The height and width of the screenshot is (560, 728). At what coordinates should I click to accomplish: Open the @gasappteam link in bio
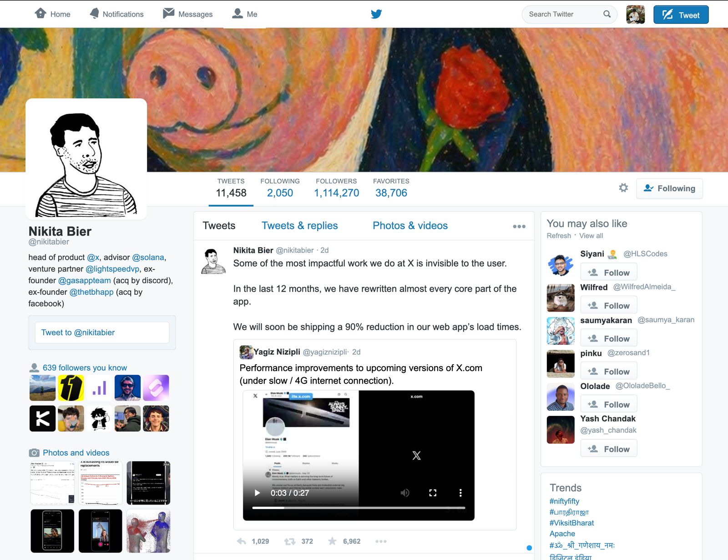[x=85, y=281]
